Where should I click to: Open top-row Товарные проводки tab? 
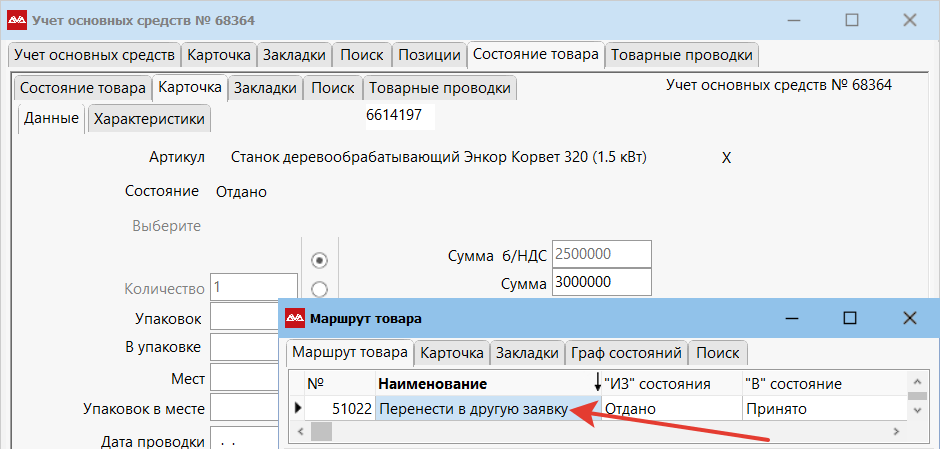(682, 54)
